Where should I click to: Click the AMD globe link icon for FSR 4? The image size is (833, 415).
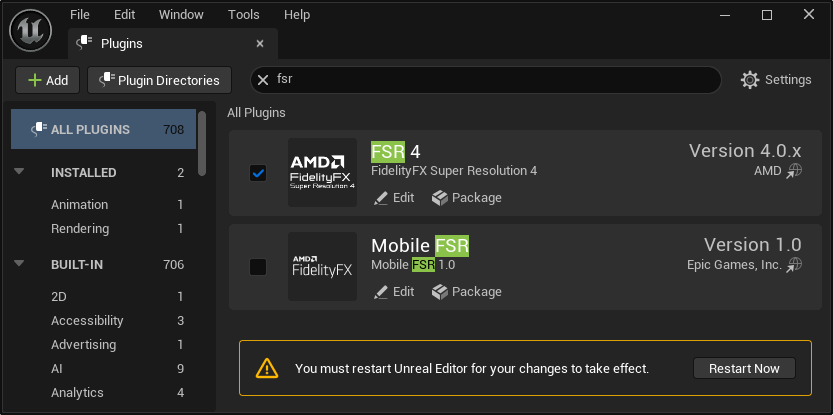(794, 171)
